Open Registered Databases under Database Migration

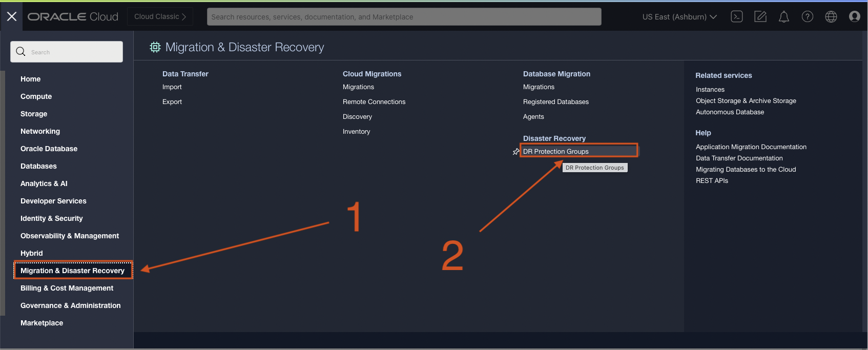pos(555,102)
